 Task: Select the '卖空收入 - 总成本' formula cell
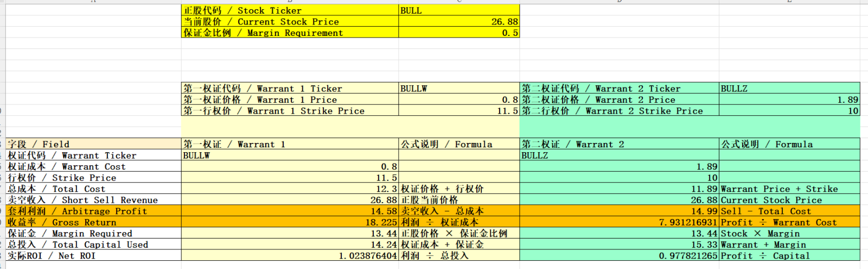pyautogui.click(x=459, y=211)
